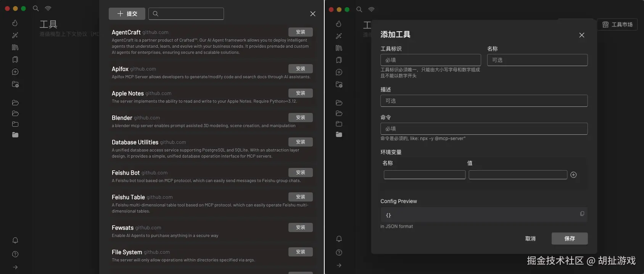Open Apifox github.com link
This screenshot has width=644, height=274.
[x=143, y=69]
